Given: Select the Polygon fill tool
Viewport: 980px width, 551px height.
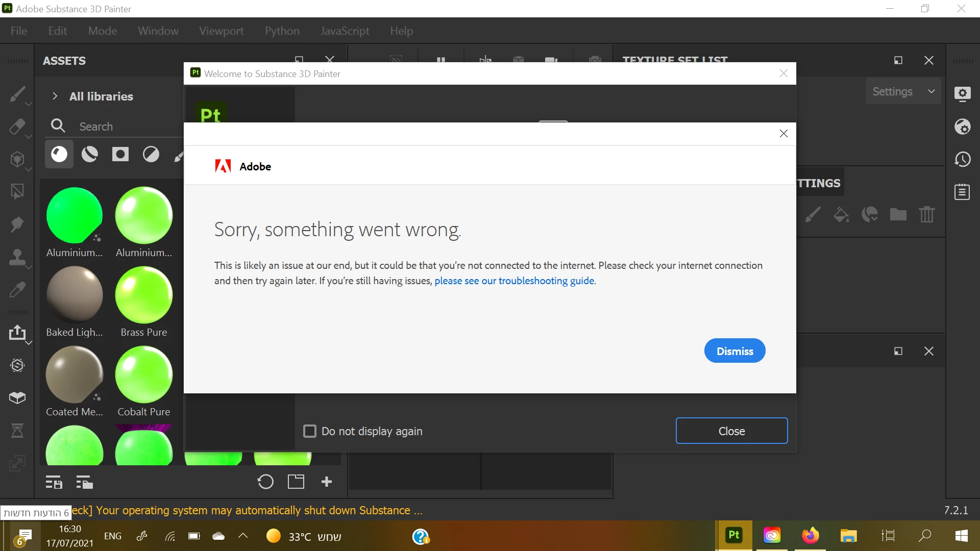Looking at the screenshot, I should coord(17,192).
